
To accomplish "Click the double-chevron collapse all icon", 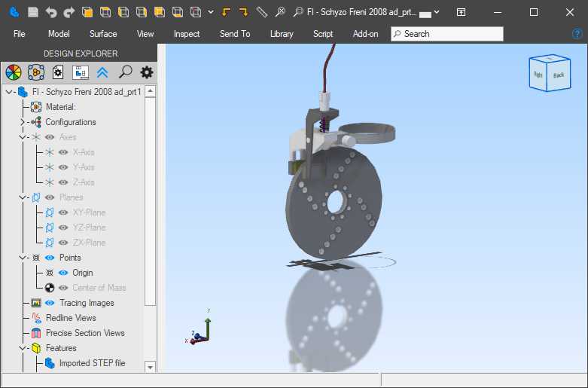I will coord(102,72).
